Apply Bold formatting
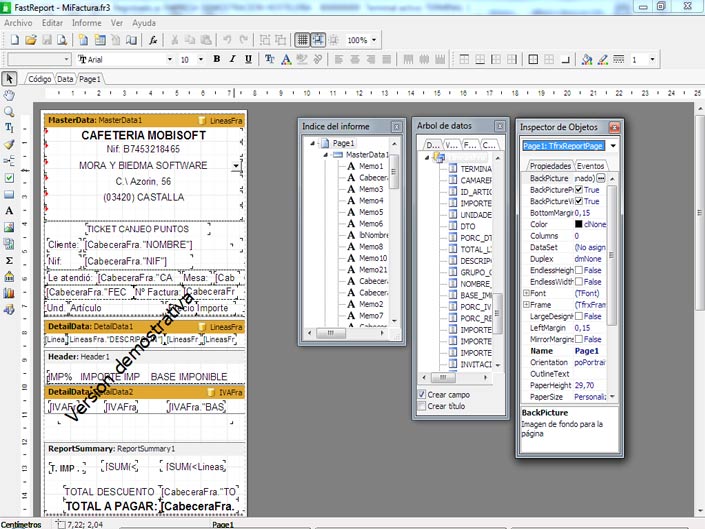The image size is (705, 529). point(217,59)
